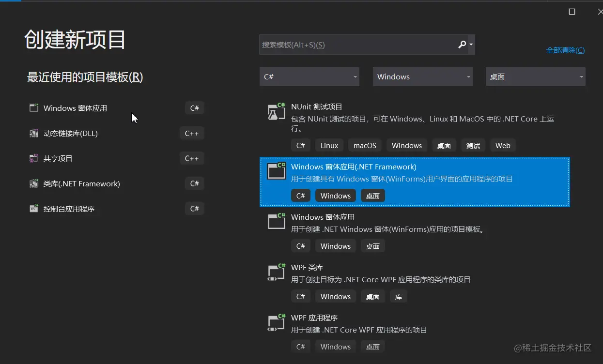Click the 类库(.NET Framework) recent template icon
The width and height of the screenshot is (603, 364).
(x=34, y=183)
